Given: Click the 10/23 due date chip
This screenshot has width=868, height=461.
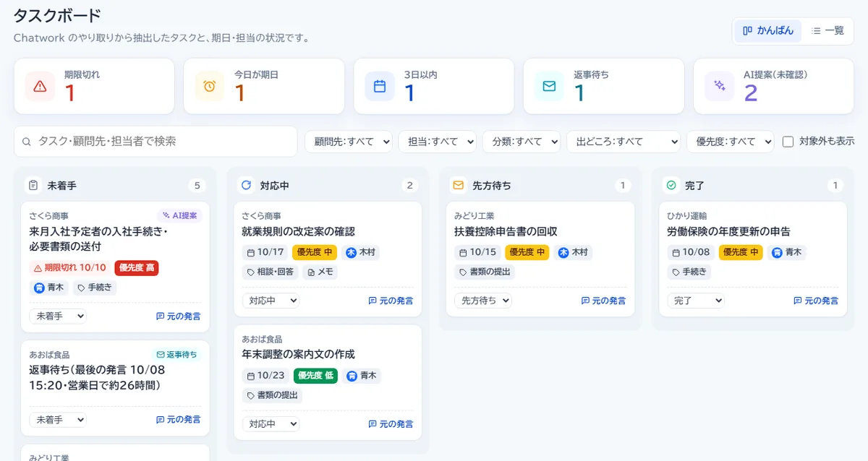Looking at the screenshot, I should pyautogui.click(x=265, y=376).
